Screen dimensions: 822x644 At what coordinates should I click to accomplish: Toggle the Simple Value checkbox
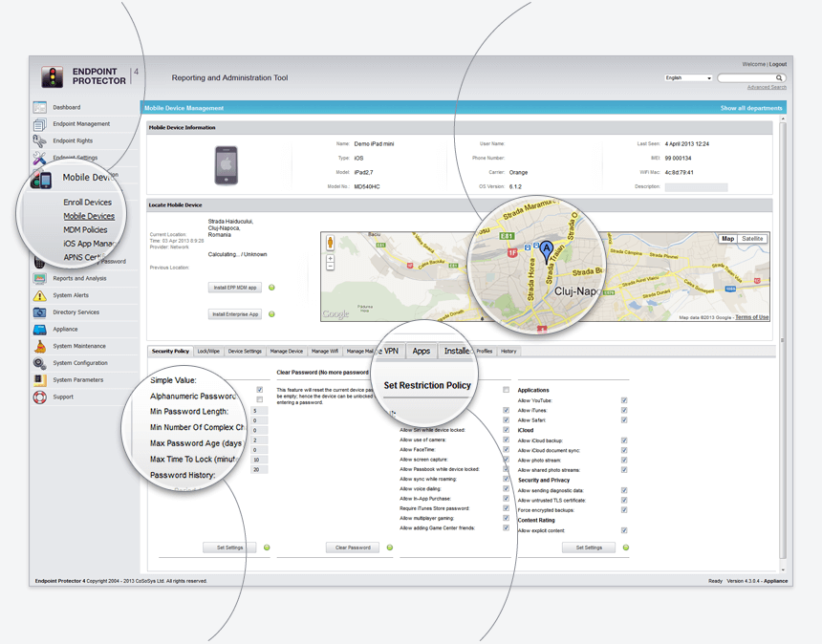click(259, 389)
